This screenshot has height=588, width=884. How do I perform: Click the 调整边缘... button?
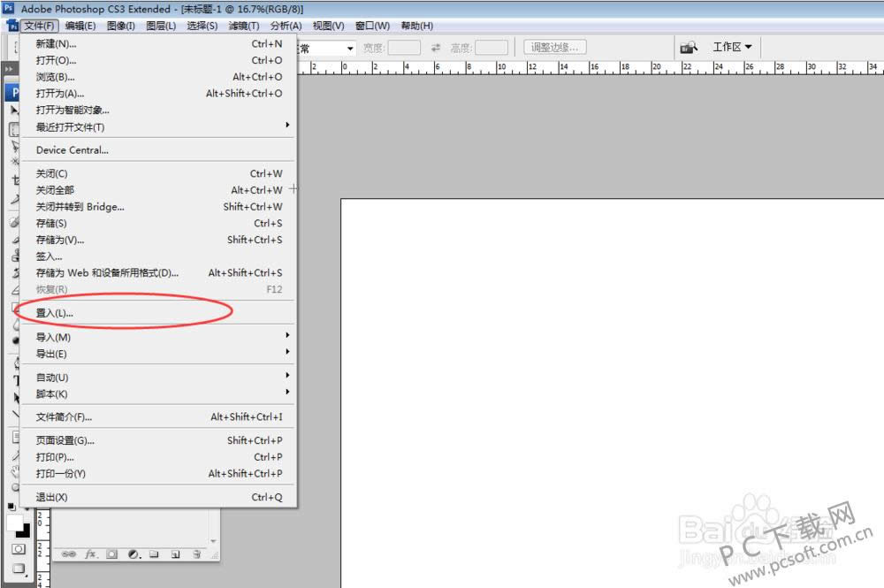tap(555, 47)
